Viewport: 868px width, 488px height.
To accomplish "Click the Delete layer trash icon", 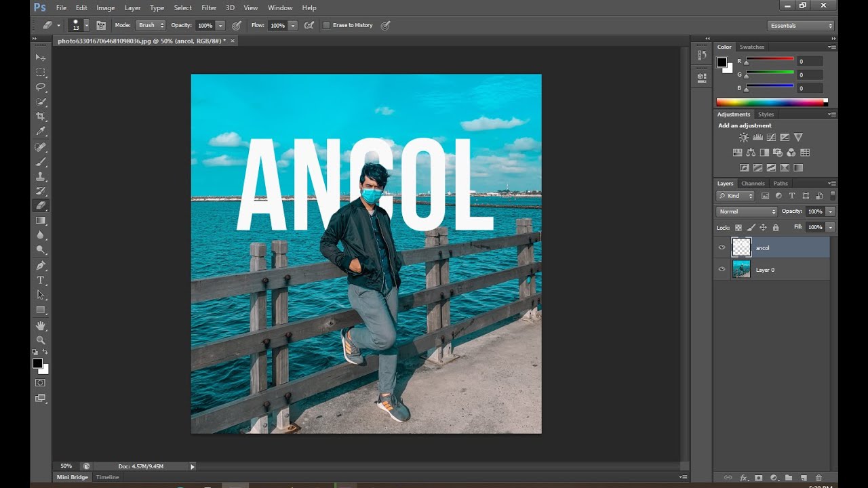I will point(818,478).
